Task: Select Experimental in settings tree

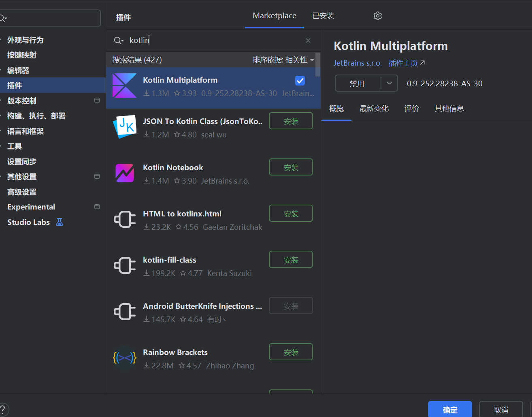Action: (31, 207)
